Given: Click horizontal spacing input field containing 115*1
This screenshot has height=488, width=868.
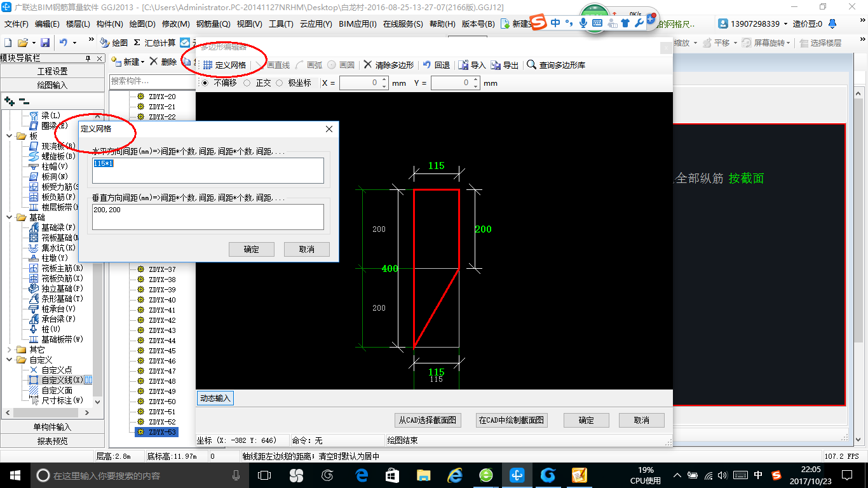Looking at the screenshot, I should tap(208, 170).
